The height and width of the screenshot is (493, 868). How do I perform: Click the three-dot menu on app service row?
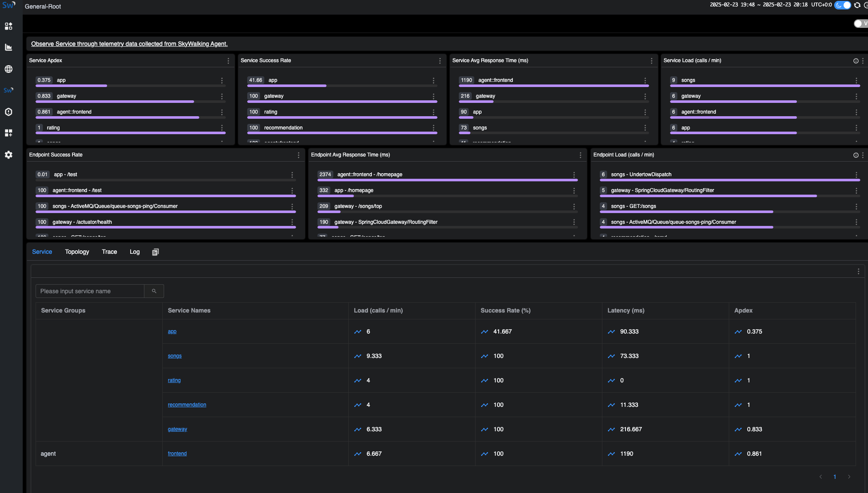222,79
